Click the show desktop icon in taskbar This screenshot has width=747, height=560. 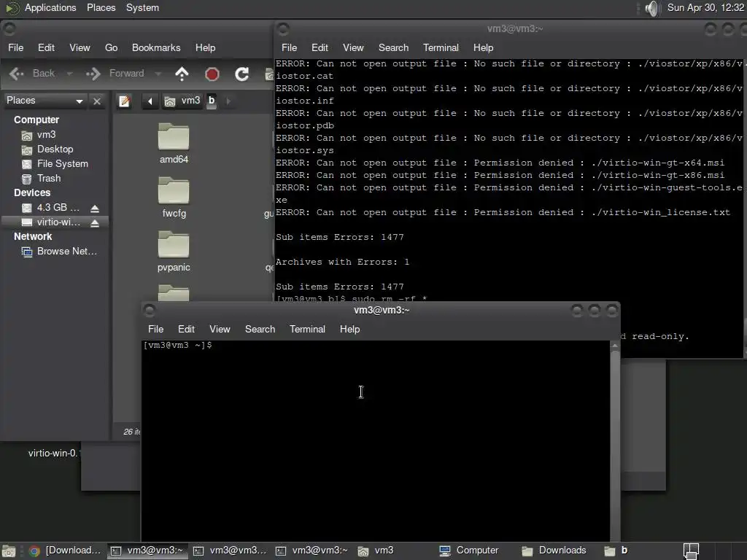pyautogui.click(x=9, y=551)
